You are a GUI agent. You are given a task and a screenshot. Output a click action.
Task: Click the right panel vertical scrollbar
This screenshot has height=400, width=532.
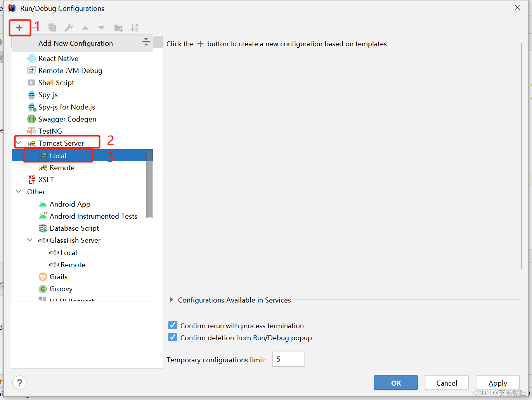click(x=522, y=155)
